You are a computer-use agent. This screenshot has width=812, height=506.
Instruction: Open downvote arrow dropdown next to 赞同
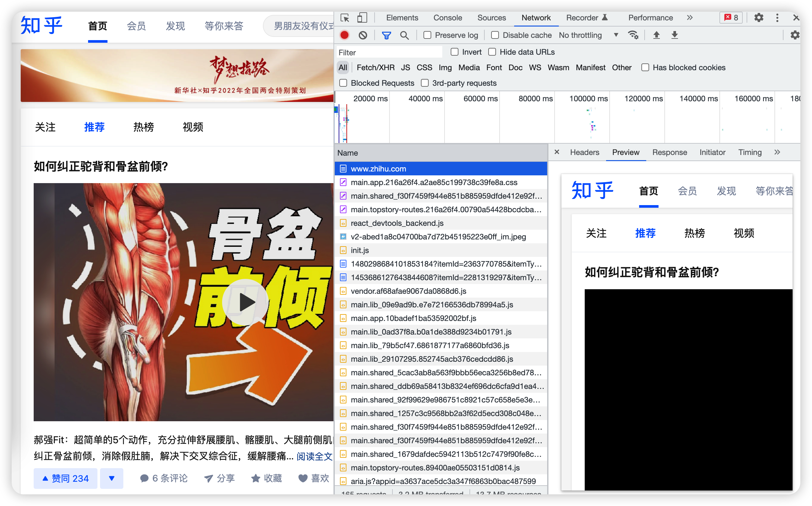[x=111, y=478]
